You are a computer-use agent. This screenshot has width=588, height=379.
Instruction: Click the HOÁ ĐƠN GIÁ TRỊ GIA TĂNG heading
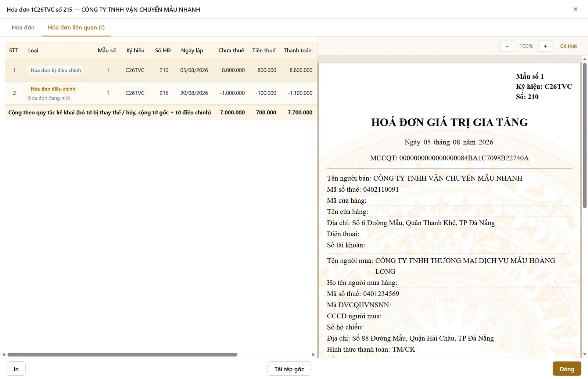(x=449, y=123)
